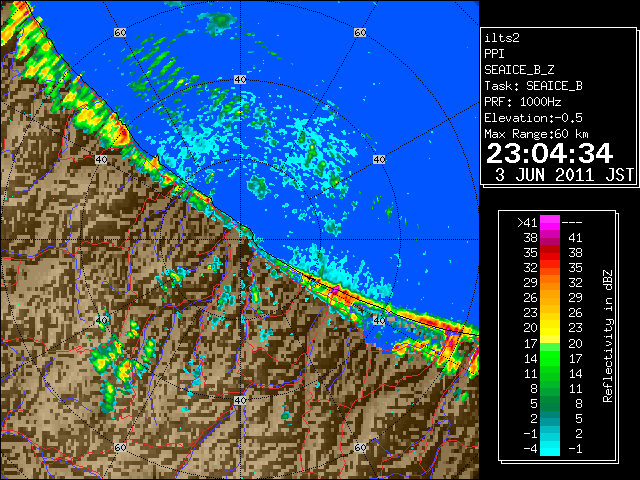This screenshot has width=640, height=480.
Task: Click '-1' in the legend's right column
Action: [575, 449]
